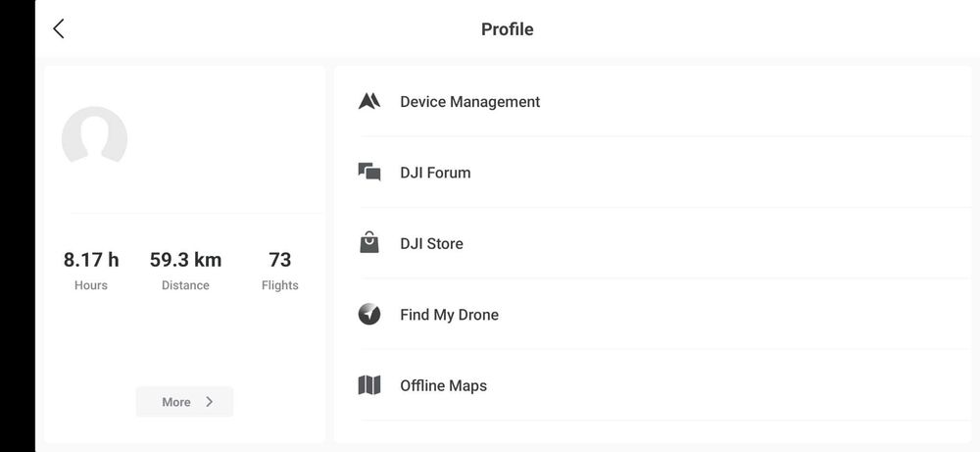Select Find My Drone label
The image size is (980, 452).
point(449,315)
